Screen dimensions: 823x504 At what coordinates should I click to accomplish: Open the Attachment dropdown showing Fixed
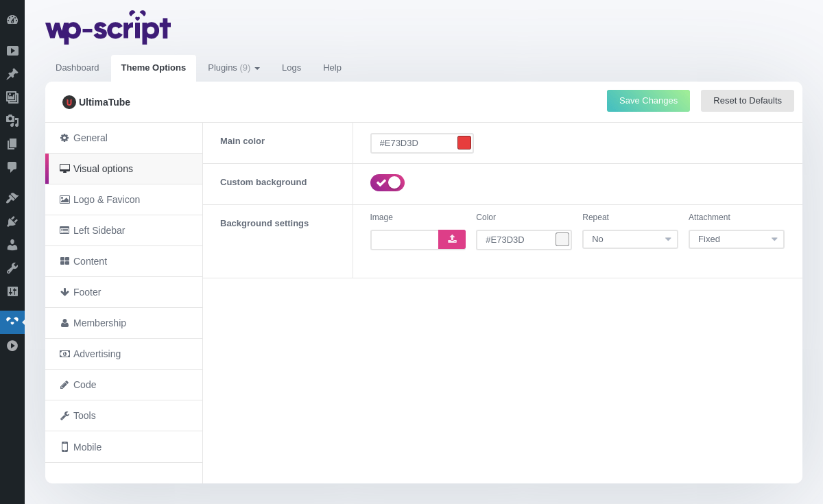737,239
